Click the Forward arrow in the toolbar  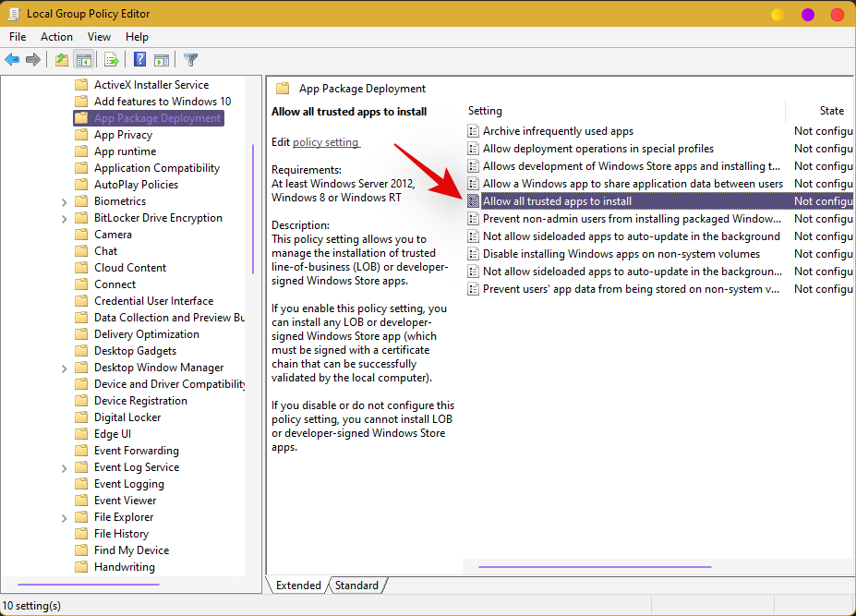click(x=33, y=60)
